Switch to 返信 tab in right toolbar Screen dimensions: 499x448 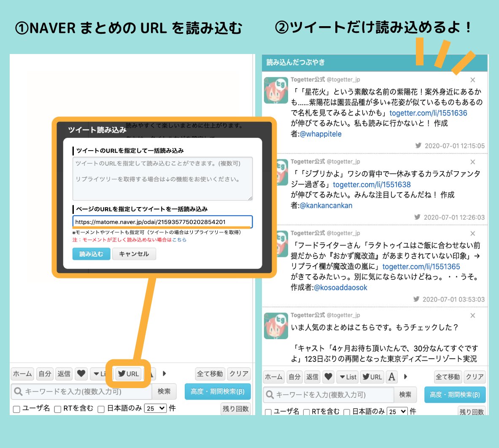click(312, 377)
